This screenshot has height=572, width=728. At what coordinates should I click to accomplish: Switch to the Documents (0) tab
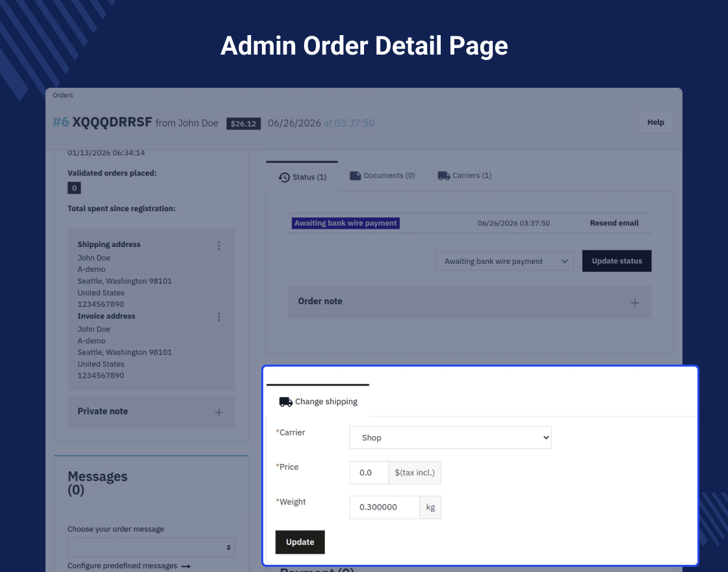[x=382, y=175]
